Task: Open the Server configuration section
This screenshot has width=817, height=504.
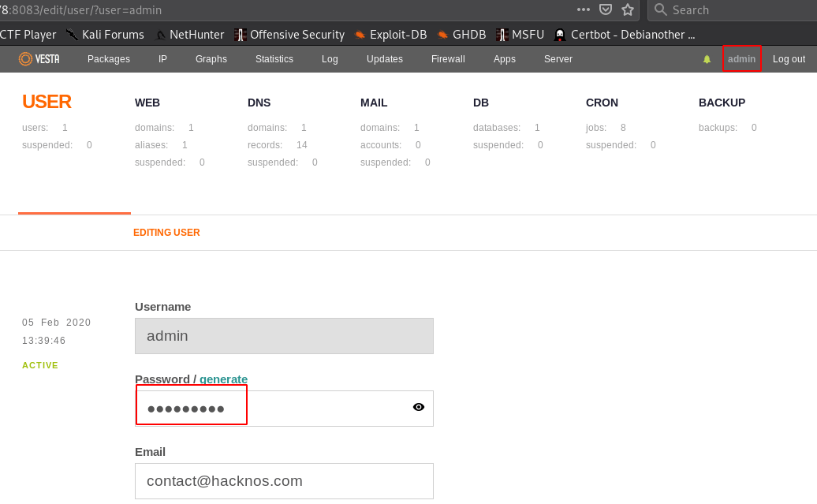Action: pos(558,58)
